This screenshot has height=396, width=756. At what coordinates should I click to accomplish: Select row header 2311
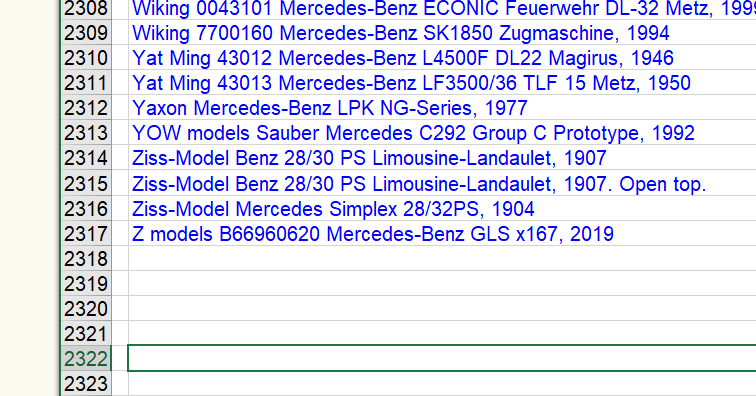(86, 83)
